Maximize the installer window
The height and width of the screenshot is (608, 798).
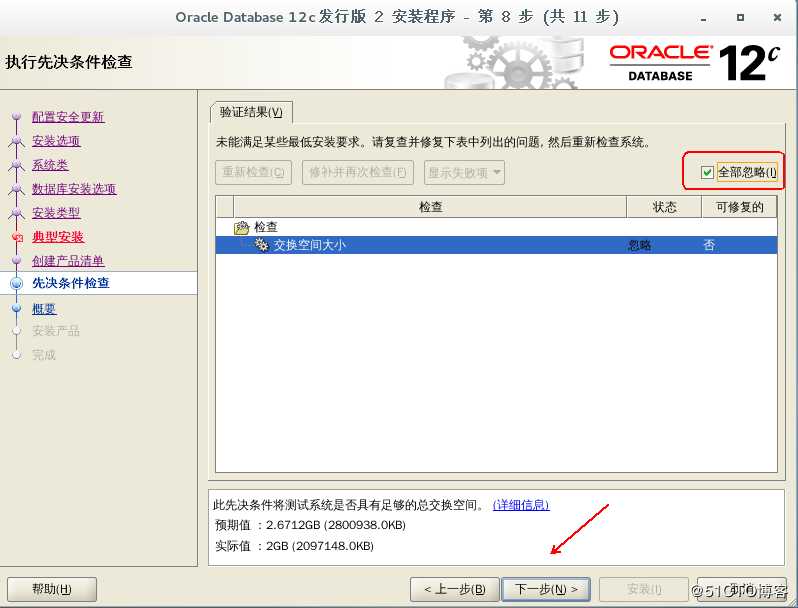coord(740,17)
